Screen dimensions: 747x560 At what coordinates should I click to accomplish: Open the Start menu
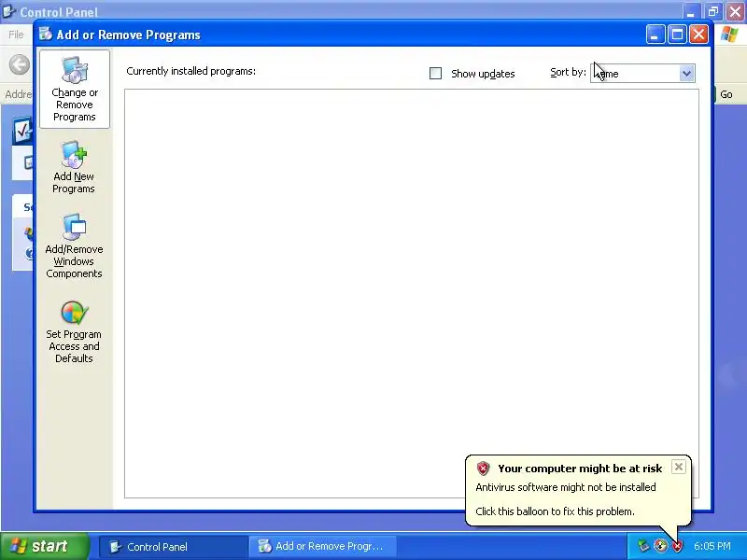[44, 546]
